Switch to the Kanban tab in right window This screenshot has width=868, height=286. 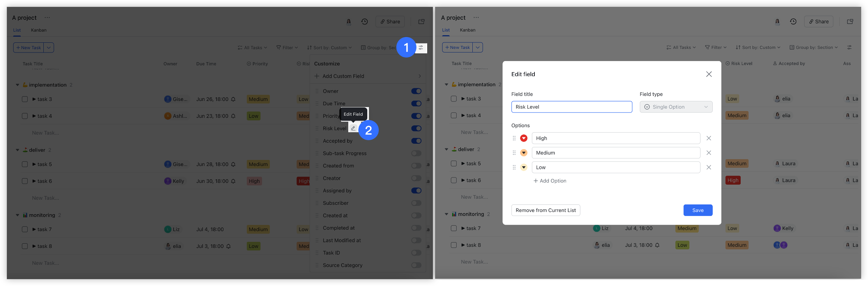(468, 30)
